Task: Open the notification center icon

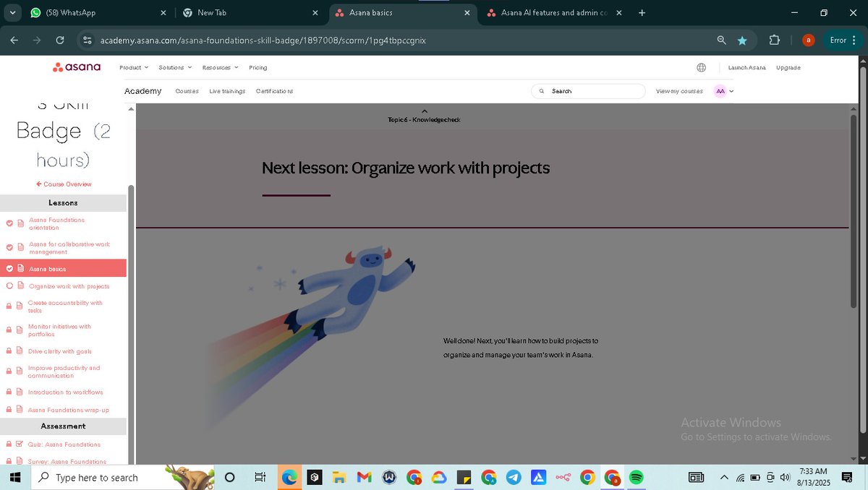Action: (x=847, y=477)
